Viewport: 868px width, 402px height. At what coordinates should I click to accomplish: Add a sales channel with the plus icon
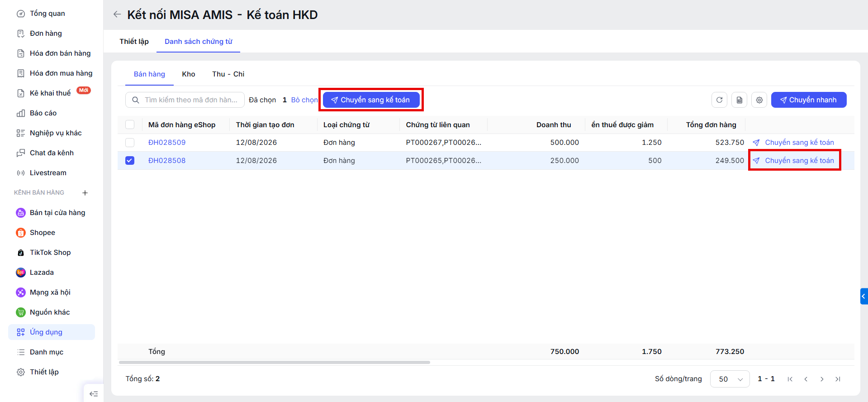85,193
